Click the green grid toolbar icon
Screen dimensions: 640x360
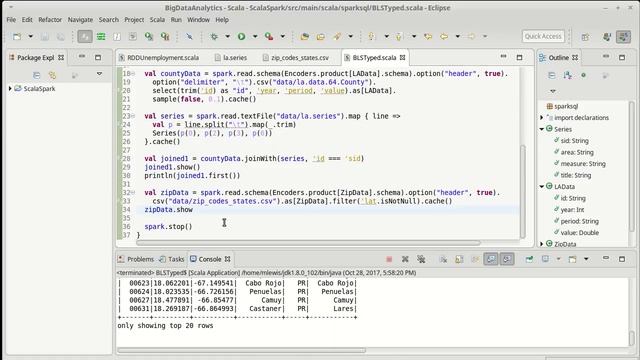click(101, 37)
